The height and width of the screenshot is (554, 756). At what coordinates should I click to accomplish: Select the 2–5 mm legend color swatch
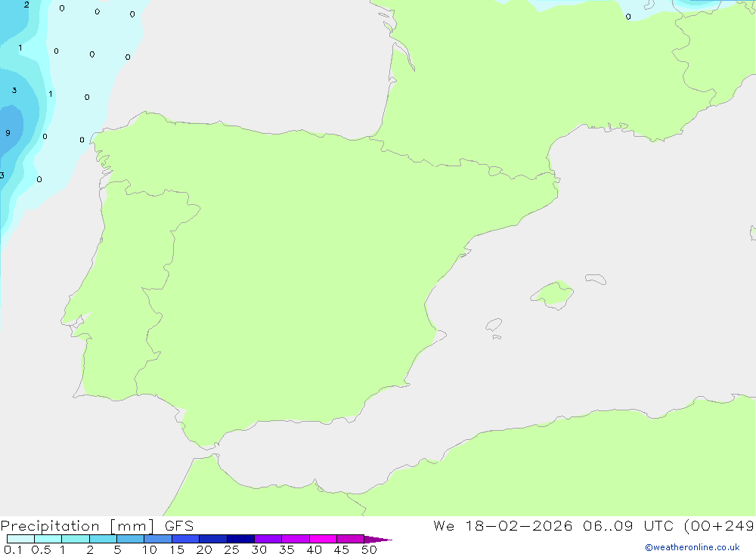point(103,539)
